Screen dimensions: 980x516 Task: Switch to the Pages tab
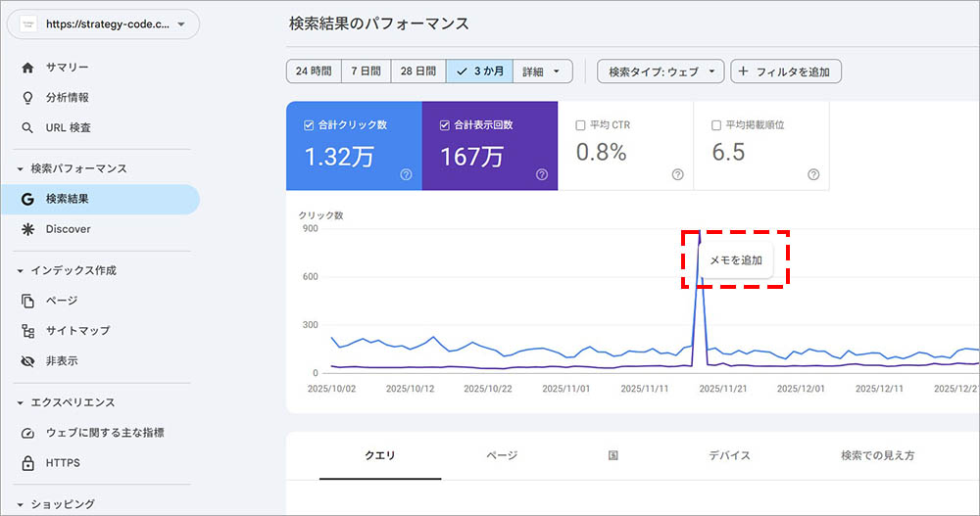(x=502, y=455)
